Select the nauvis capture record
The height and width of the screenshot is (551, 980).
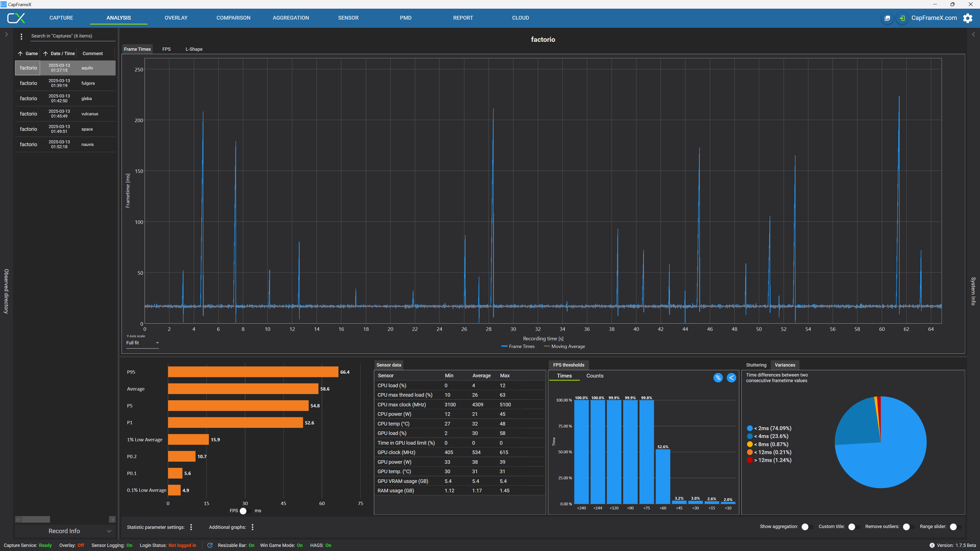(x=65, y=144)
